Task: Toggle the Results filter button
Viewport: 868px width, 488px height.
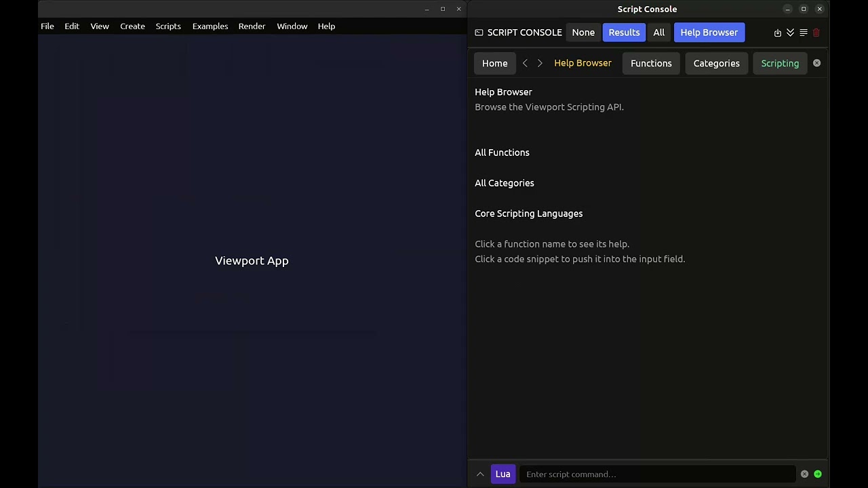Action: 624,33
